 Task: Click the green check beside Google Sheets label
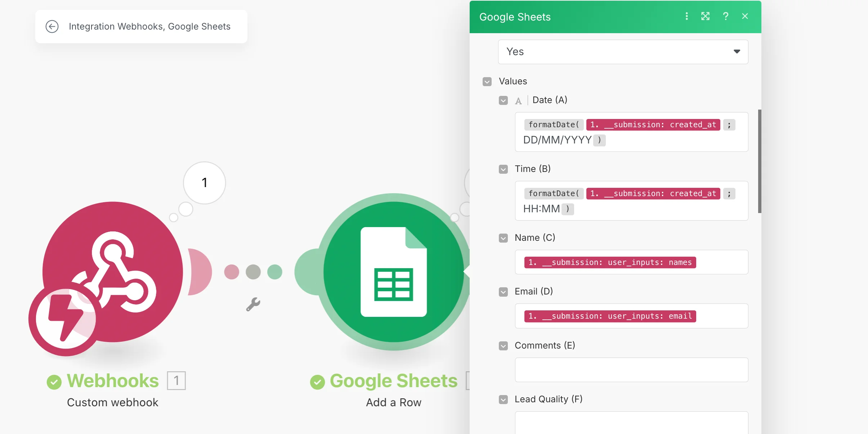click(317, 382)
